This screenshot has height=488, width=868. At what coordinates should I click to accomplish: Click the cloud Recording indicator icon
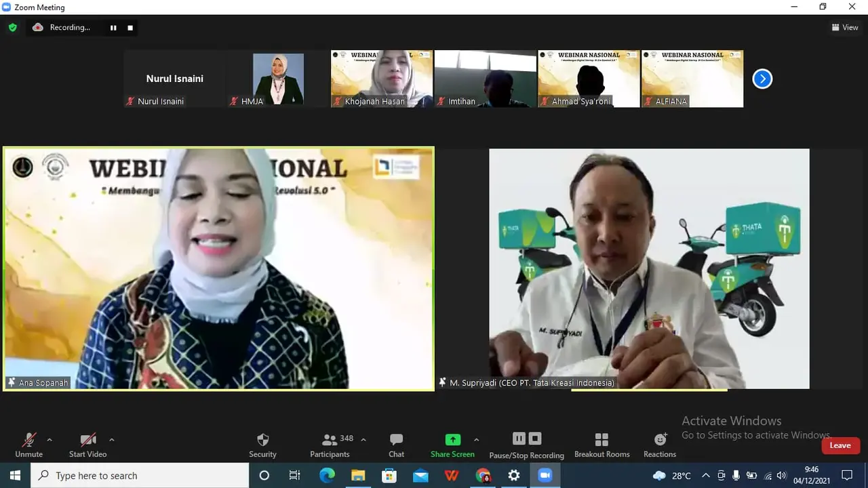coord(38,28)
